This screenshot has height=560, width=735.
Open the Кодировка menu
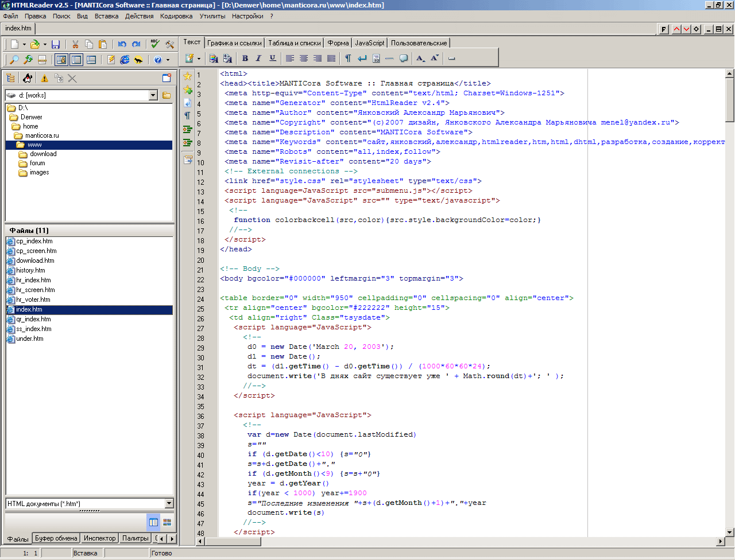176,16
